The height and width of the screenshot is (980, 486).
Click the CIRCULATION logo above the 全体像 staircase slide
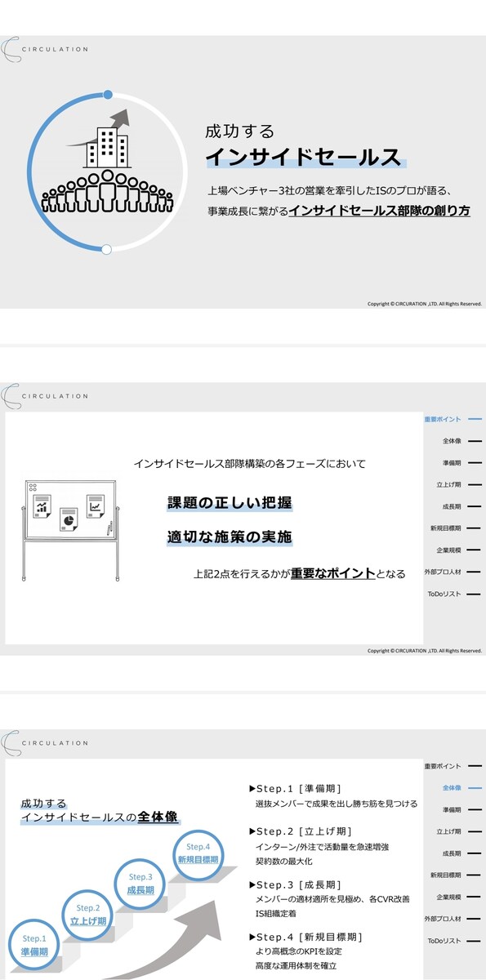pos(45,743)
